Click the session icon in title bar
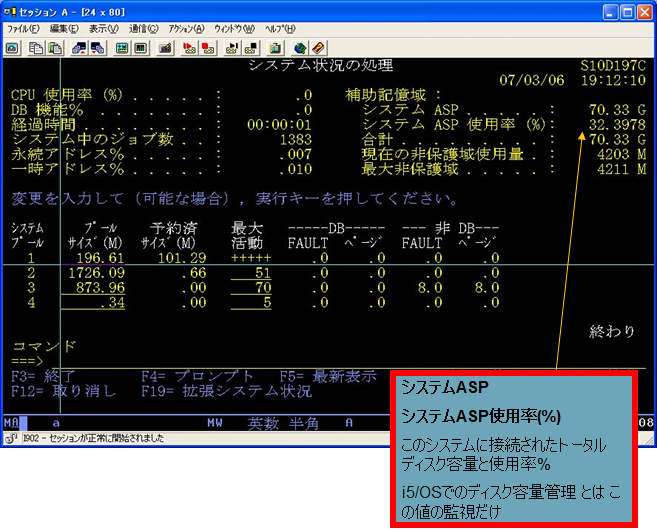Screen dimensions: 657x530 tap(10, 12)
